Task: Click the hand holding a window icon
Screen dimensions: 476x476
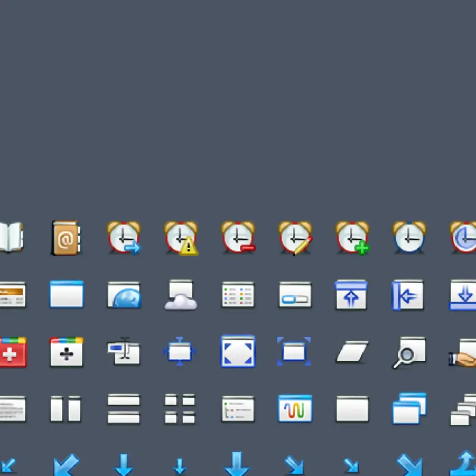Action: pos(462,353)
